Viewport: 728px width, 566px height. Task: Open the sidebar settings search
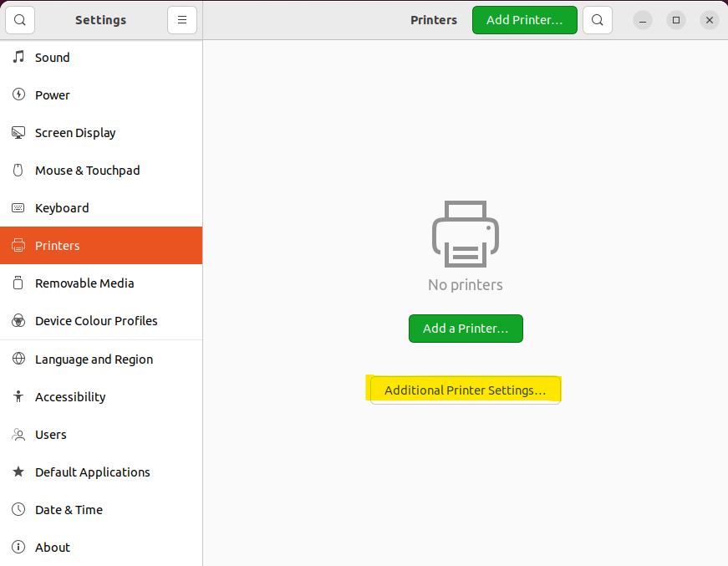[20, 20]
